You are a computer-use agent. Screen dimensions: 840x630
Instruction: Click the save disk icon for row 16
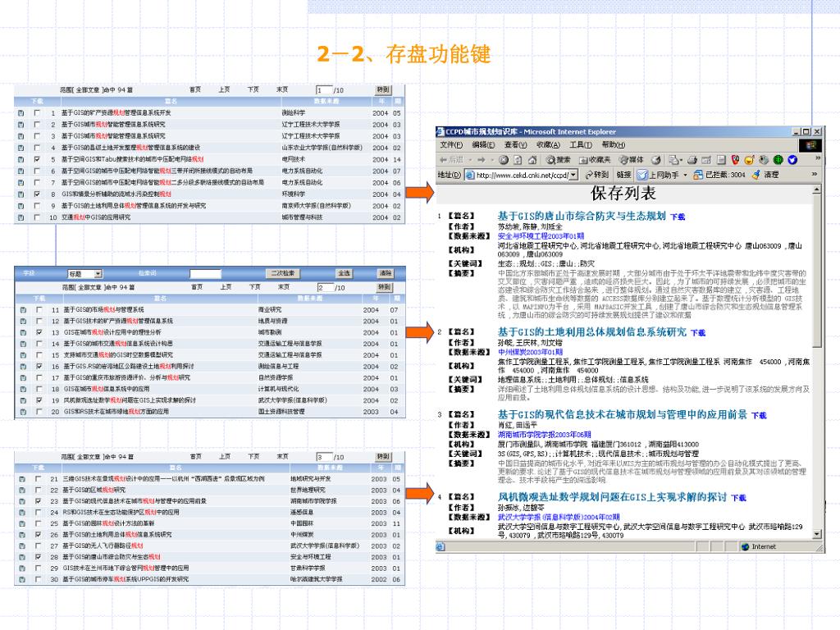tap(23, 367)
